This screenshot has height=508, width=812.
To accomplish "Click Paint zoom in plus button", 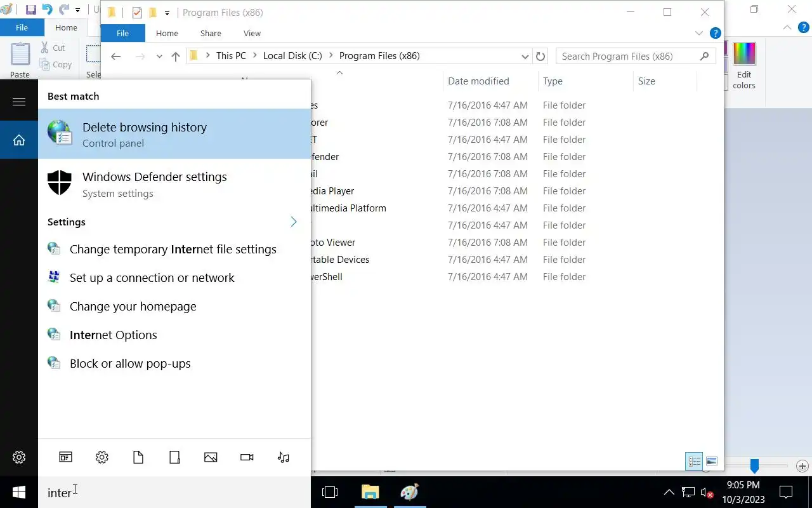I will point(802,466).
